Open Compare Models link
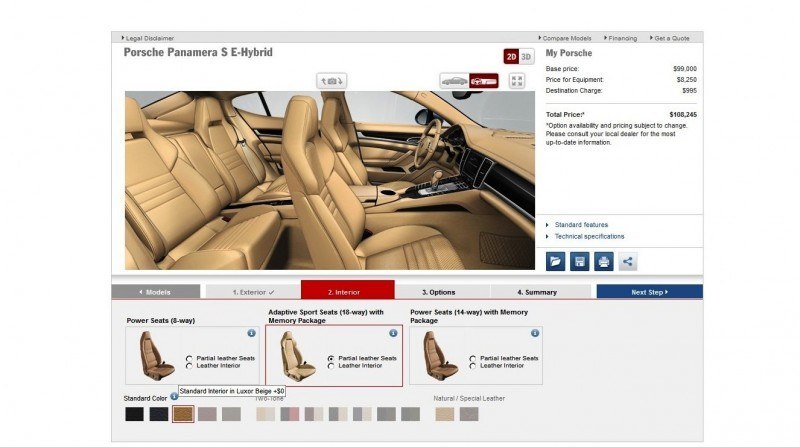Viewport: 800px width, 447px height. (566, 38)
